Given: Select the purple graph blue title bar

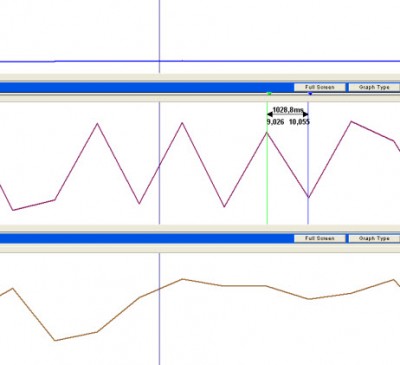Looking at the screenshot, I should point(147,88).
